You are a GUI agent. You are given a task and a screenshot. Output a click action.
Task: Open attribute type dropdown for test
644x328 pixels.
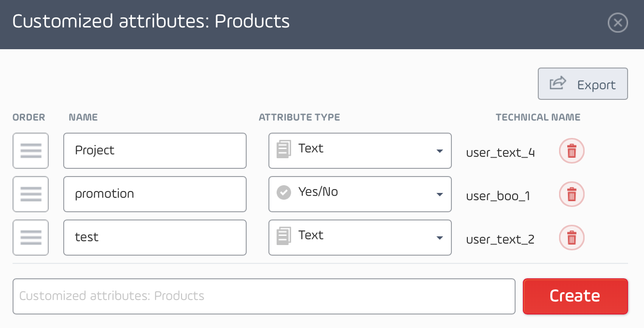(x=360, y=238)
